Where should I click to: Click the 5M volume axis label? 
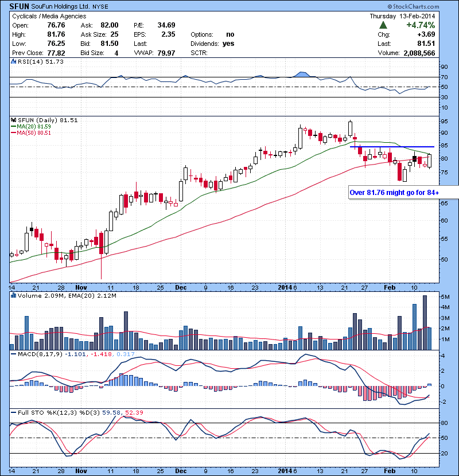(445, 297)
